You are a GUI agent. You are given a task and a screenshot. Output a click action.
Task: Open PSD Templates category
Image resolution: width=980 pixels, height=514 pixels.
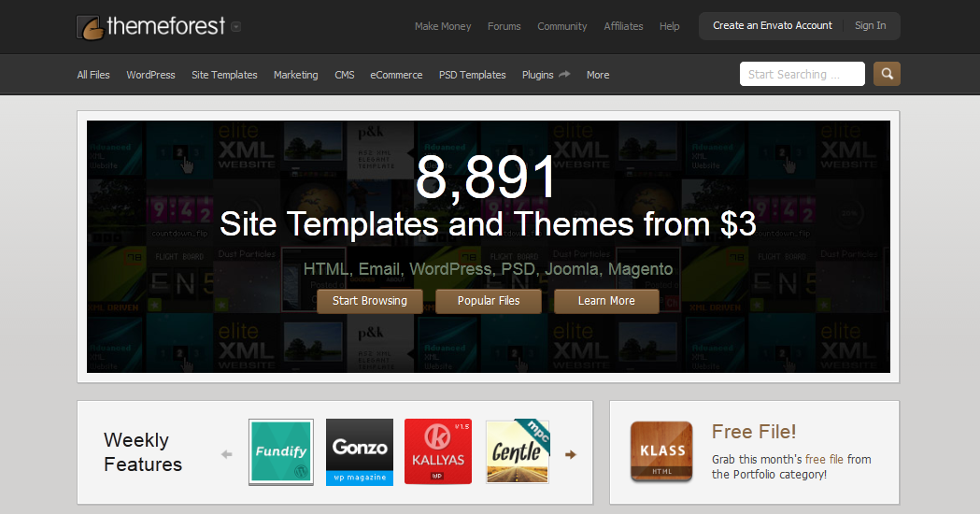click(472, 75)
